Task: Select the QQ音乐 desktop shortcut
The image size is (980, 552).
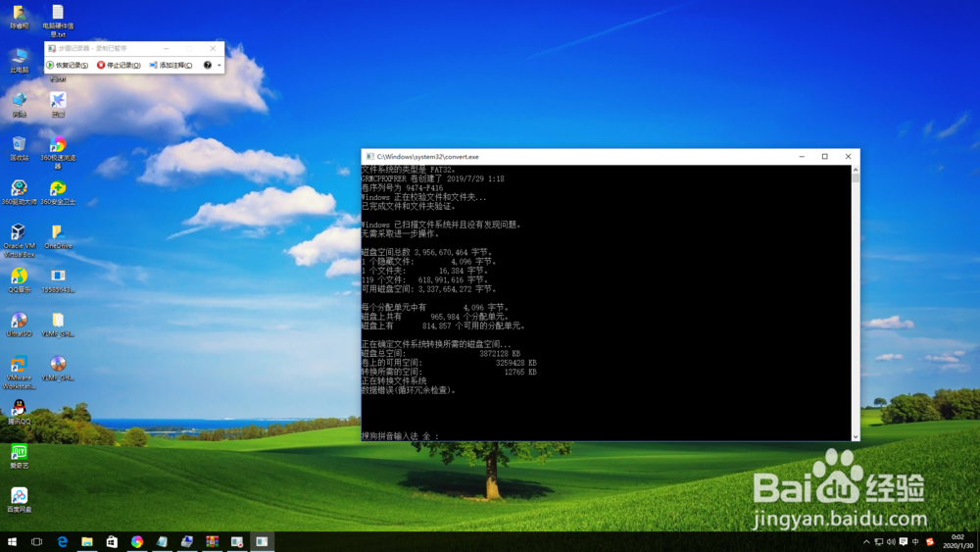Action: [20, 280]
